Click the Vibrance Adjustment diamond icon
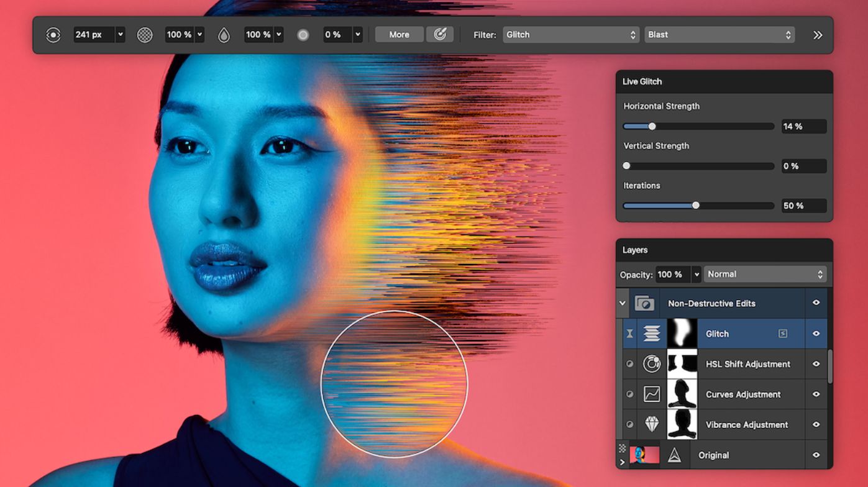 [x=651, y=425]
